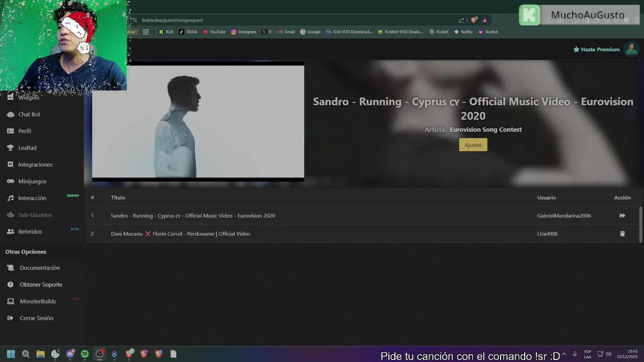The width and height of the screenshot is (644, 362).
Task: Click the Usuario column header
Action: 546,198
